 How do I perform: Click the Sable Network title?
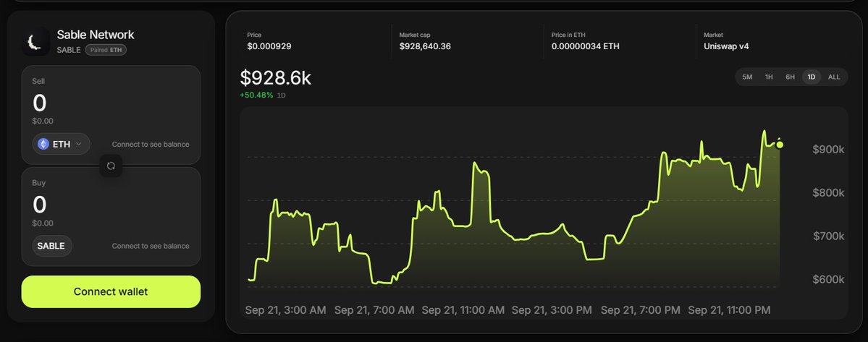click(96, 34)
